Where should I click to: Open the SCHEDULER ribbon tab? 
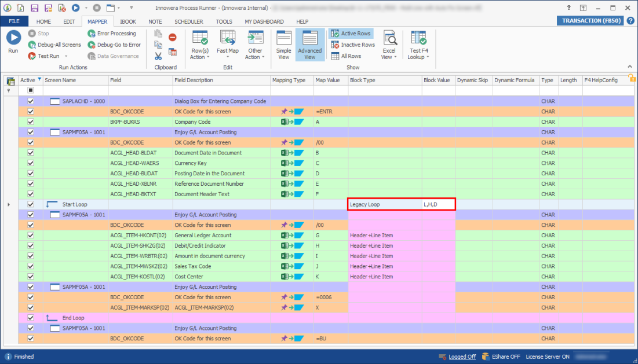188,21
